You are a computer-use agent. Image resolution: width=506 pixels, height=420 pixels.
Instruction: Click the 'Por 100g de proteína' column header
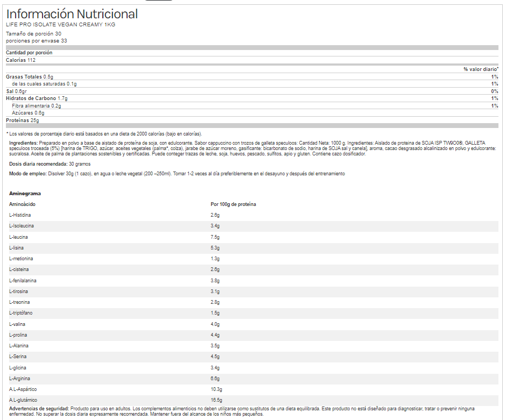click(x=233, y=204)
